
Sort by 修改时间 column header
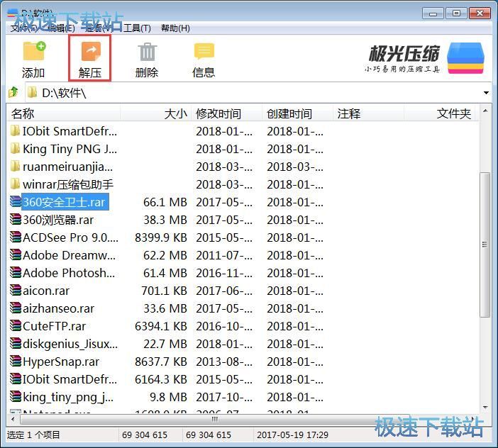pos(227,113)
